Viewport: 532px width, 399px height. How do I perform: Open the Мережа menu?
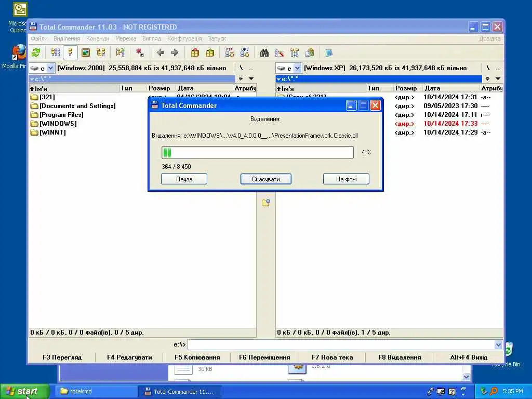pos(126,38)
